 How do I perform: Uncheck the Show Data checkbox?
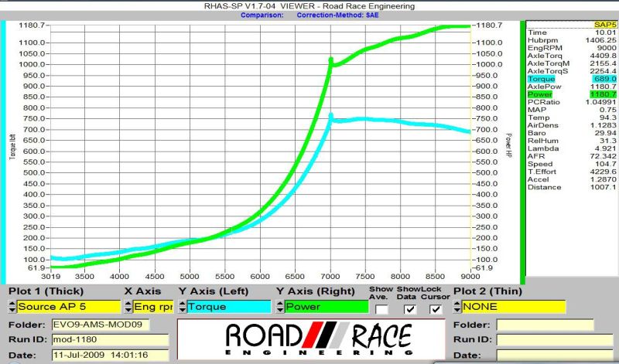(410, 309)
